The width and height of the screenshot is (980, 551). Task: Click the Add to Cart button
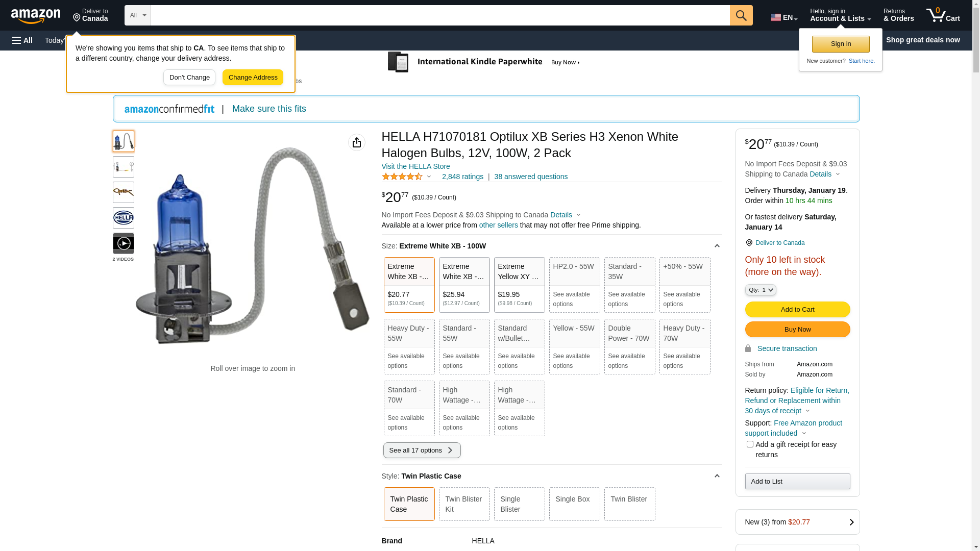point(798,309)
